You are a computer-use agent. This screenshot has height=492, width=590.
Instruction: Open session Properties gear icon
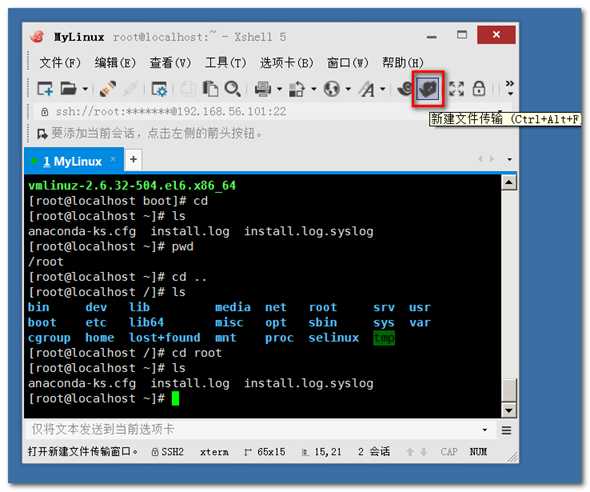click(x=159, y=89)
